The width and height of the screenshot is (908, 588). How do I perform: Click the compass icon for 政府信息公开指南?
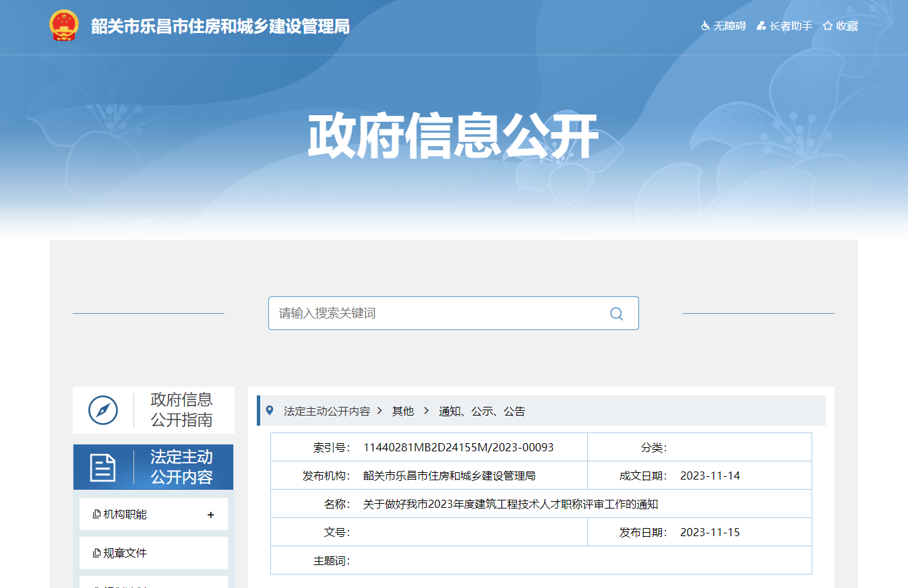[x=103, y=410]
